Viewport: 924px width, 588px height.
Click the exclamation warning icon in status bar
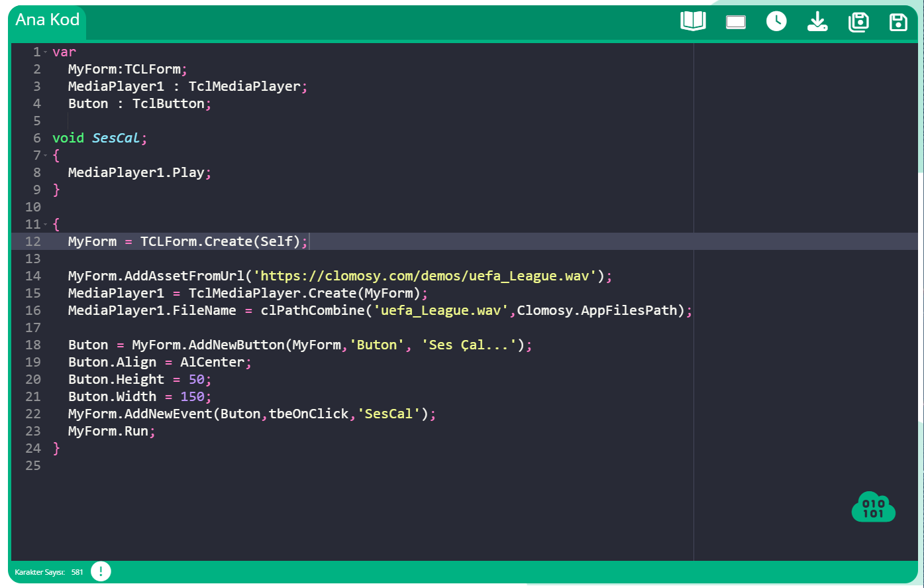point(101,571)
